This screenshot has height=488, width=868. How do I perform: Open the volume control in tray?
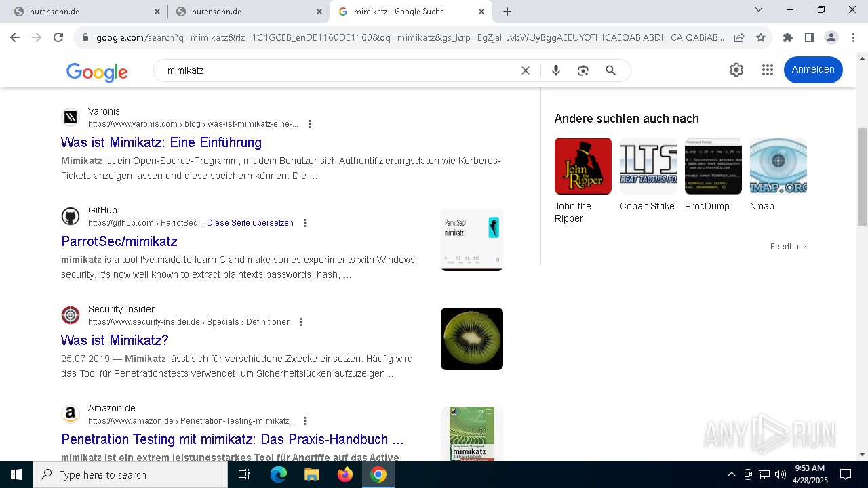781,474
